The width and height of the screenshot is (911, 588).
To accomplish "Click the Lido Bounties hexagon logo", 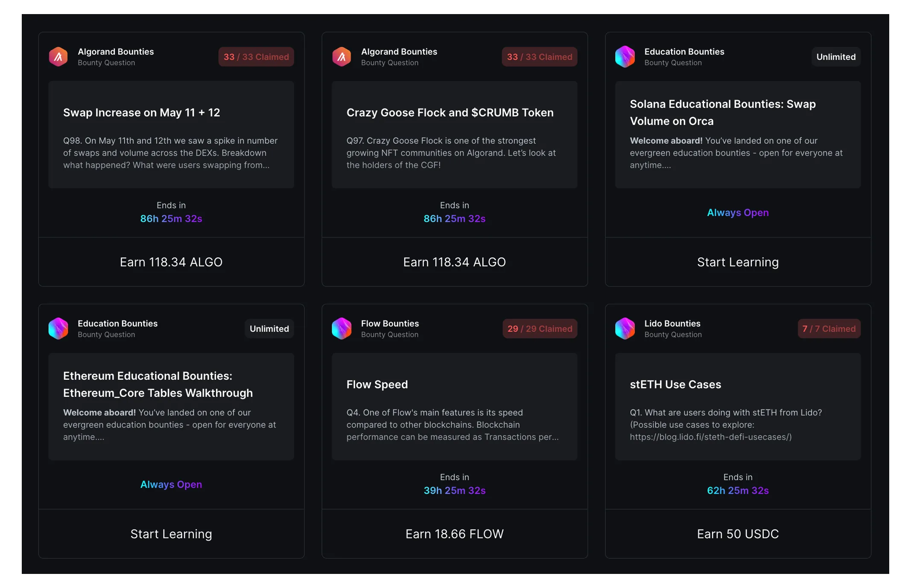I will [x=625, y=329].
